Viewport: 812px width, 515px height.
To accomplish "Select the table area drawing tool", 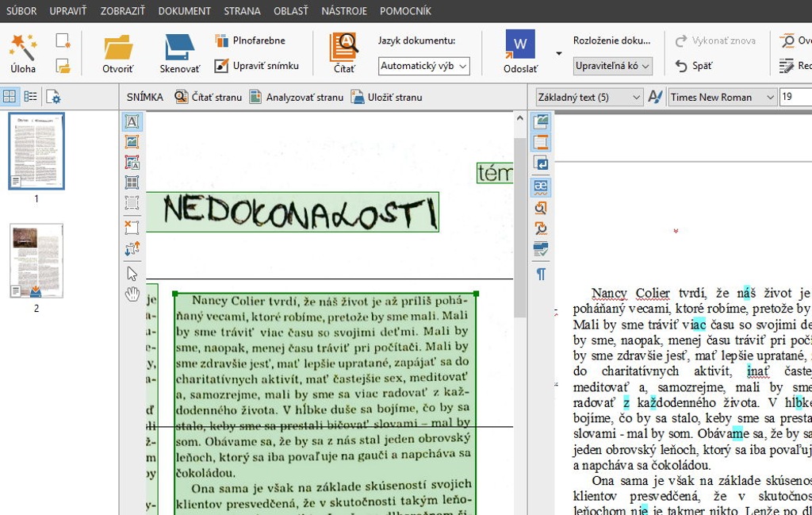I will click(x=132, y=183).
